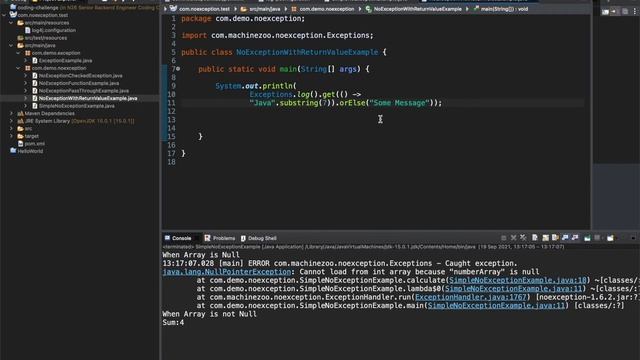This screenshot has width=640, height=360.
Task: Click the com.demo.exception package icon
Action: coord(28,53)
